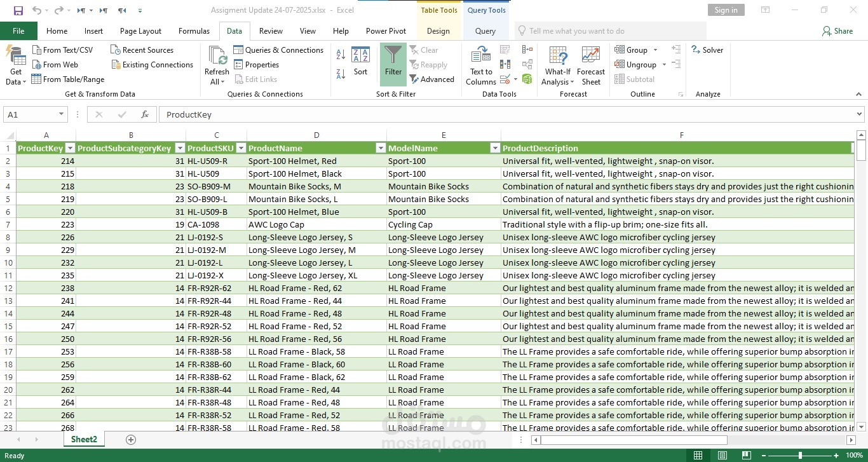
Task: Open ProductKey column filter dropdown
Action: [x=70, y=148]
